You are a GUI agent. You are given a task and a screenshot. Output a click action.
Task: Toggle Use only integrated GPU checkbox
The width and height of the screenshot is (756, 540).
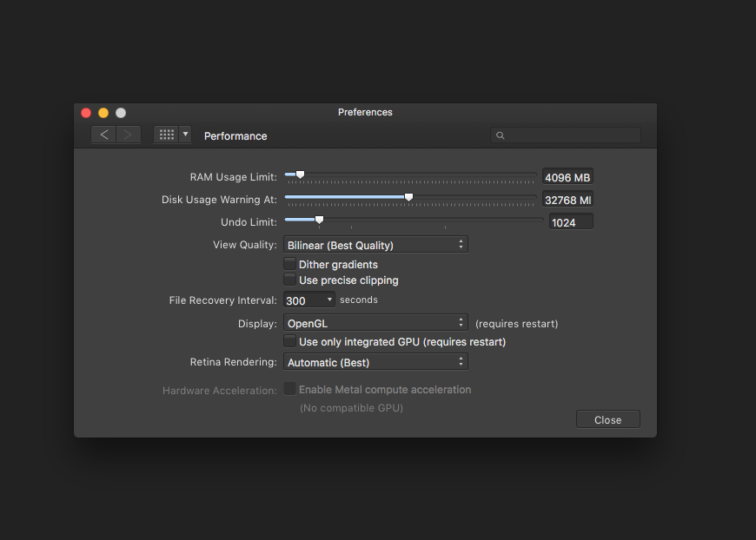tap(289, 341)
